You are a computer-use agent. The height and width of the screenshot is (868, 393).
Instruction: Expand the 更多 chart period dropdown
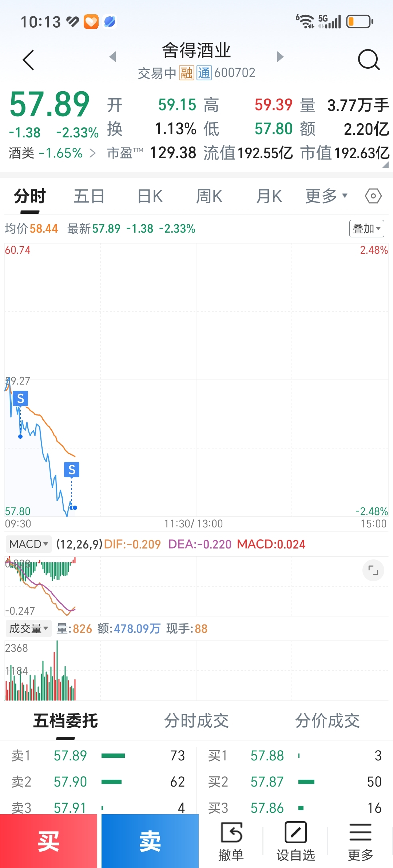click(x=326, y=196)
